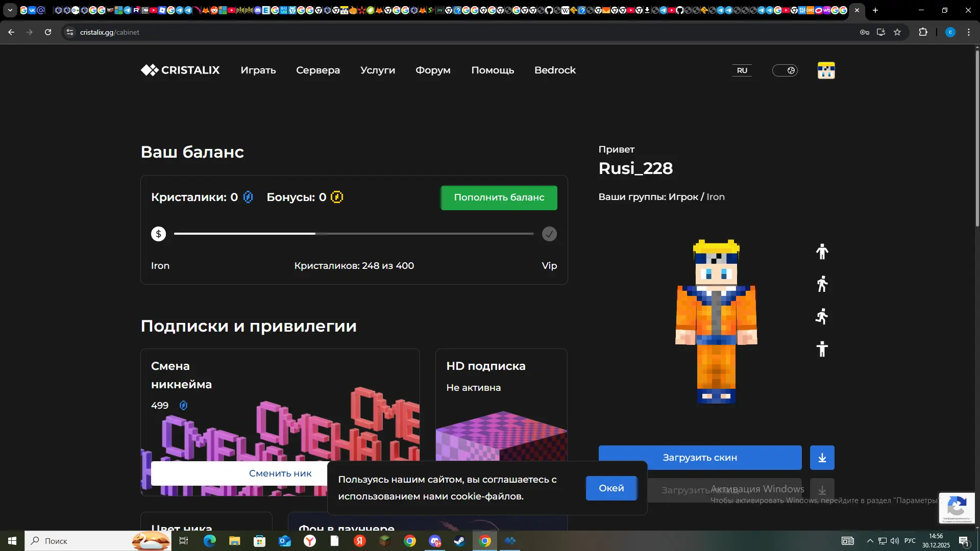The image size is (980, 551).
Task: Open the Помощь menu item
Action: click(x=493, y=70)
